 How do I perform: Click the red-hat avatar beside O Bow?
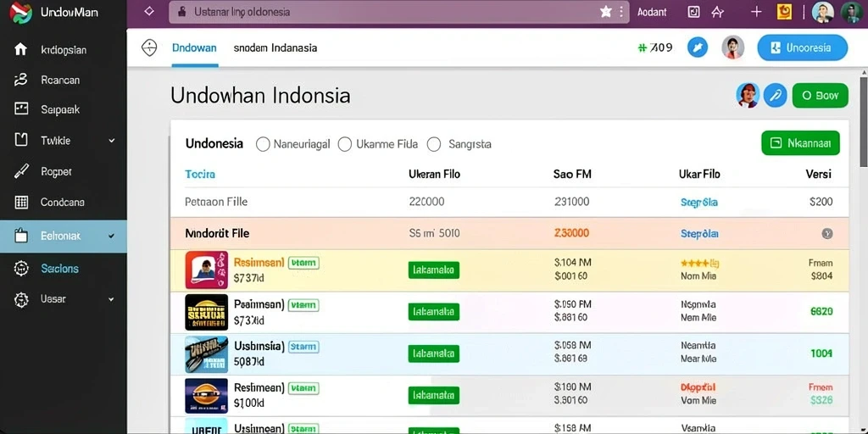click(x=748, y=95)
